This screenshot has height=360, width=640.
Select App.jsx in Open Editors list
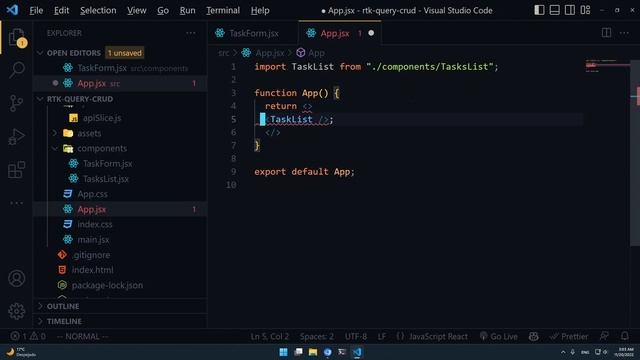coord(120,83)
